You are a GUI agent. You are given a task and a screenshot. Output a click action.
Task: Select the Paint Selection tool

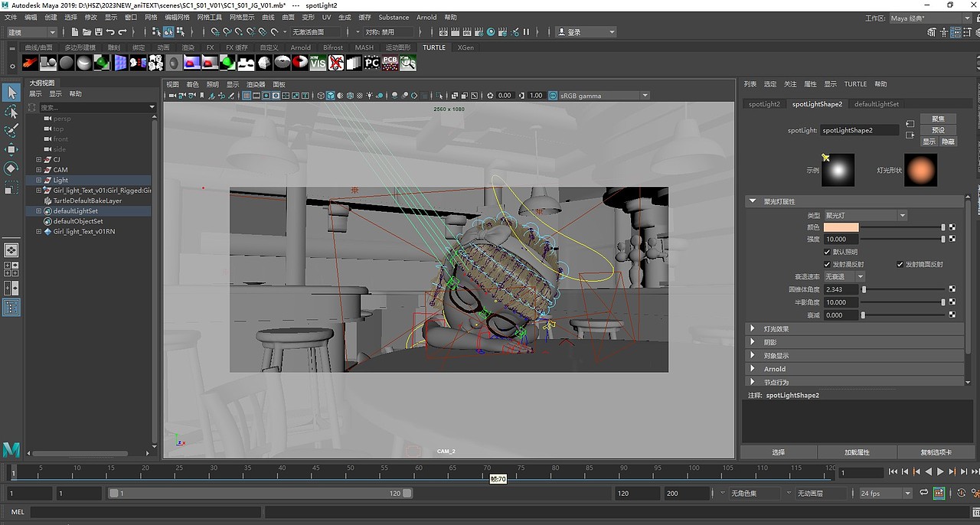(x=11, y=131)
